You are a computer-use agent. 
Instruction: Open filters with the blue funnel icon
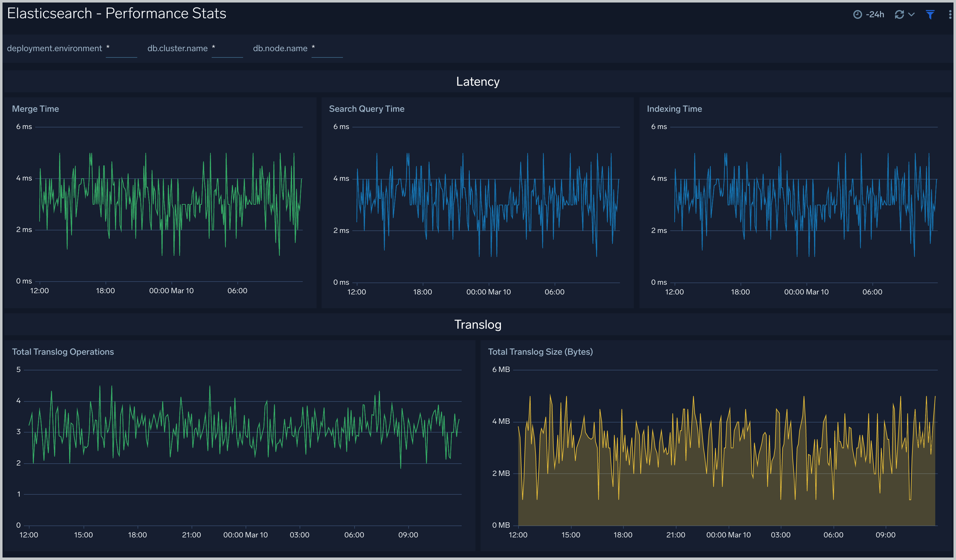click(x=930, y=14)
